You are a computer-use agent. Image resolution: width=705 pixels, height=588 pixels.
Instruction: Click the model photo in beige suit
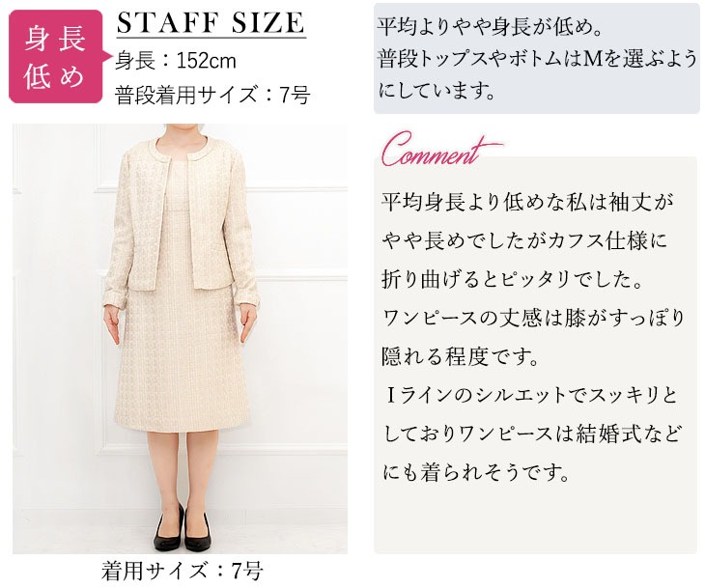180,339
